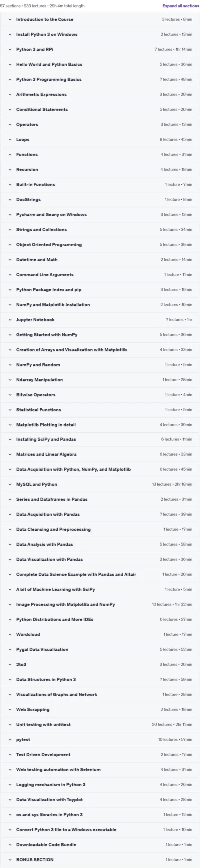Open the Downloadable Code Bundle section

[x=100, y=844]
